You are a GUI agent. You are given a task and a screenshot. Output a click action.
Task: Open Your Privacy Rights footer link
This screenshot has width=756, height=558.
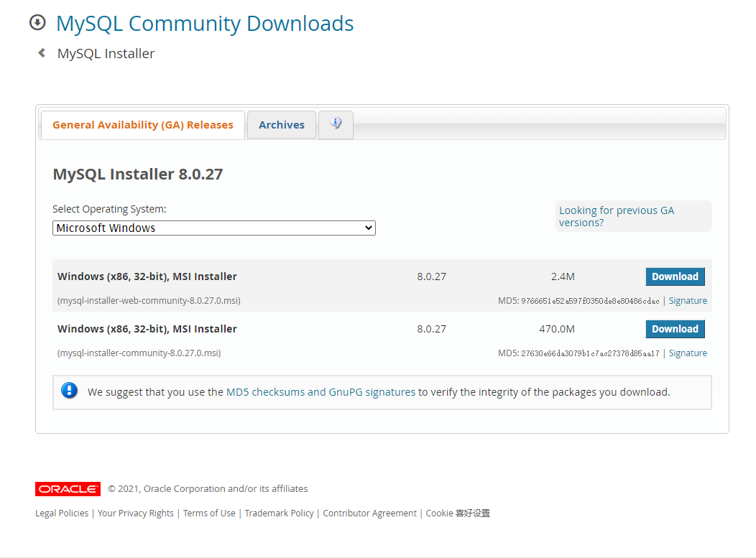click(x=136, y=513)
